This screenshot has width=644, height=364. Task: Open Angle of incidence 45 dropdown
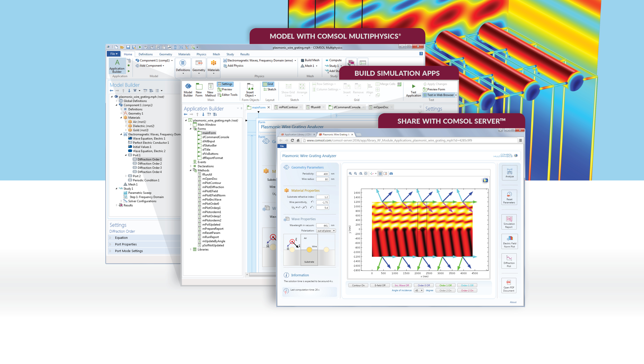[419, 291]
